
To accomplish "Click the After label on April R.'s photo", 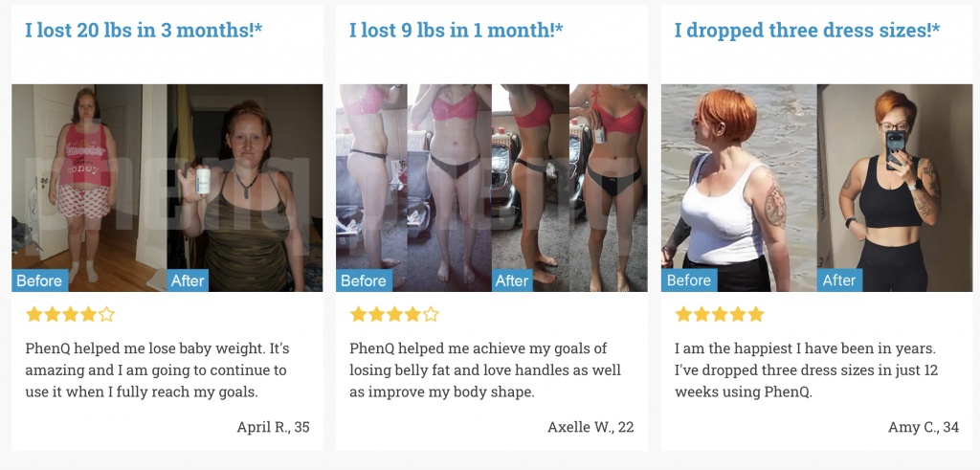I will pos(188,280).
